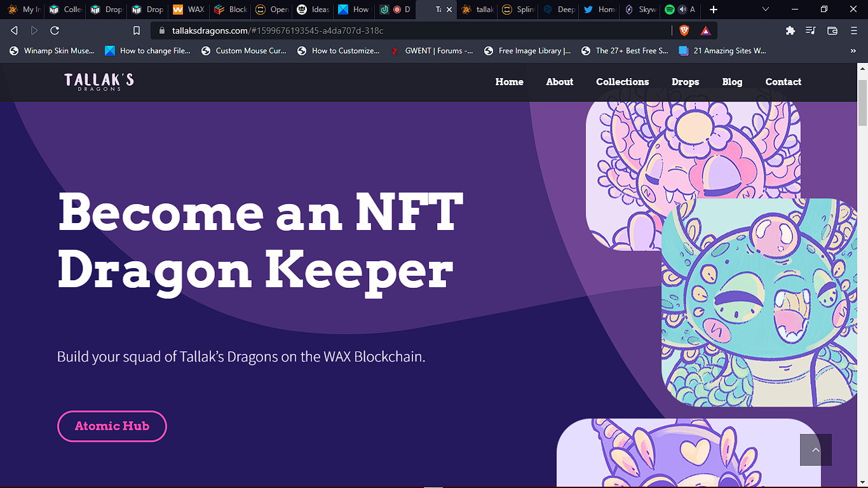Image resolution: width=868 pixels, height=488 pixels.
Task: Open the 'The 27+ Best Free S...' bookmark
Action: pos(625,51)
